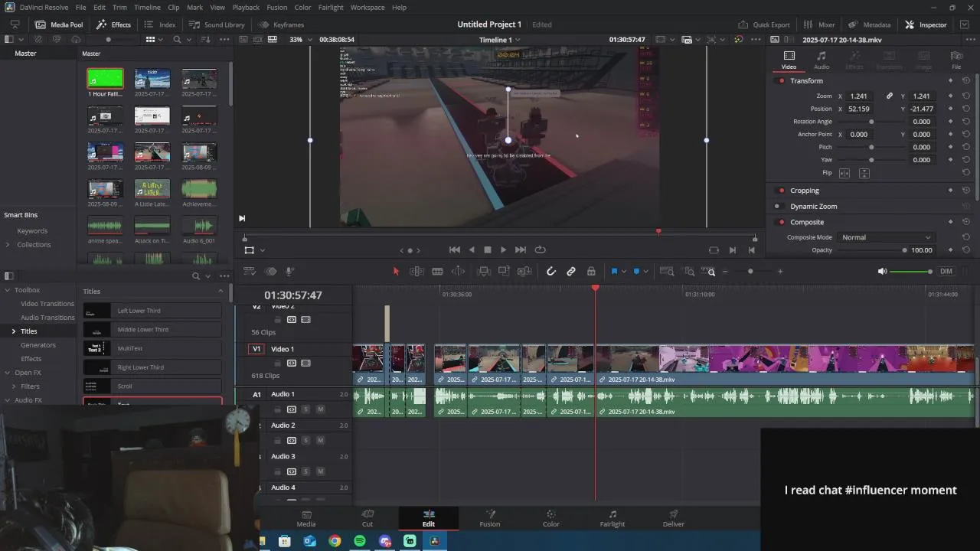Expand the Open FX tree item

pyautogui.click(x=7, y=373)
